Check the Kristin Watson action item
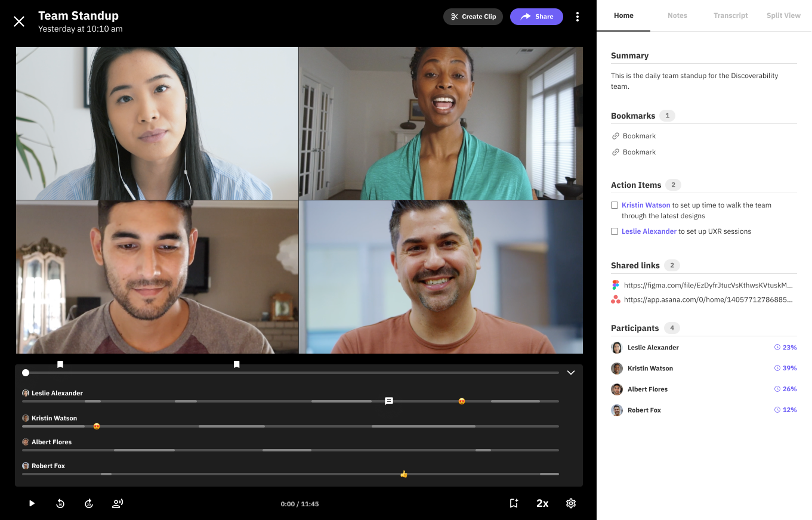 [x=615, y=205]
